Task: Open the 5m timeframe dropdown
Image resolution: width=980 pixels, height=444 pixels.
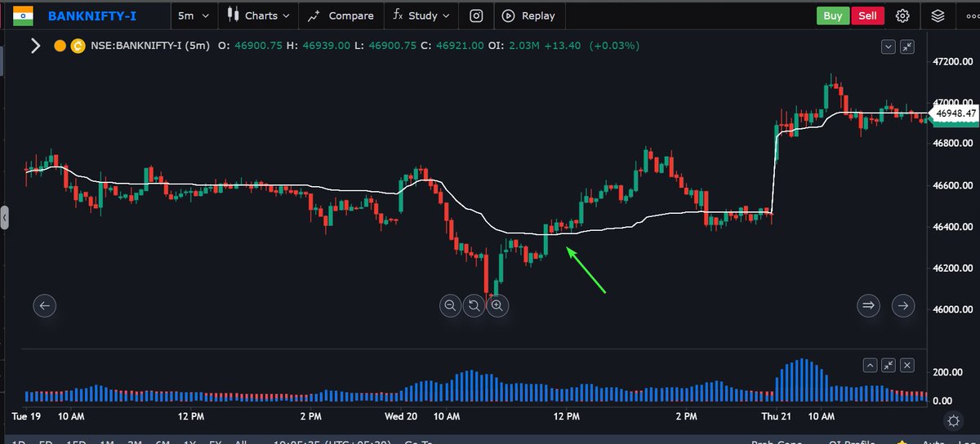Action: pos(194,16)
